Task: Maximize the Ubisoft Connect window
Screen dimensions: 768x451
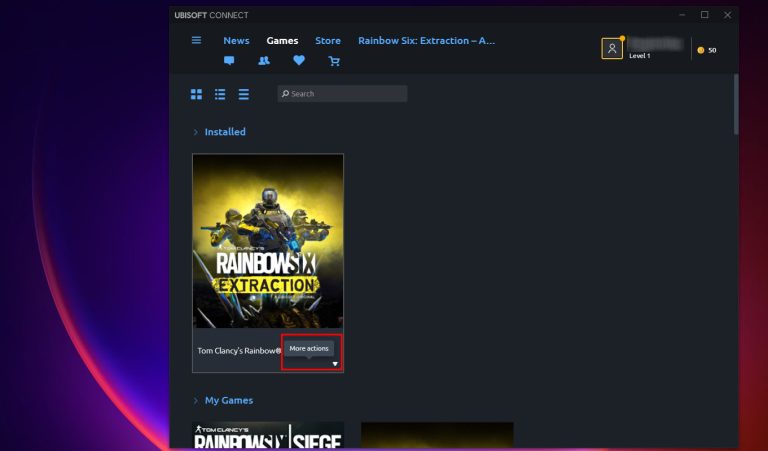Action: 704,15
